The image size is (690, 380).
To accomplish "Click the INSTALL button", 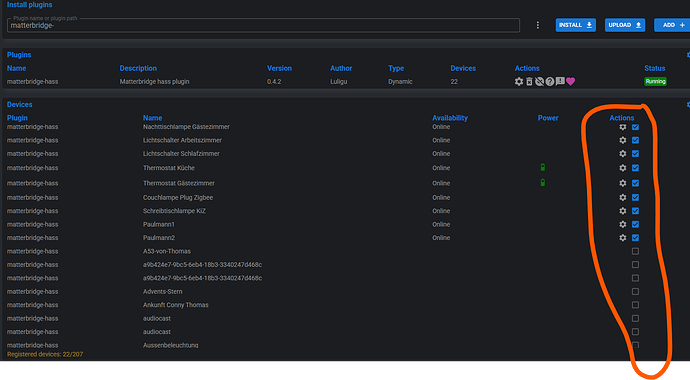I will point(576,25).
